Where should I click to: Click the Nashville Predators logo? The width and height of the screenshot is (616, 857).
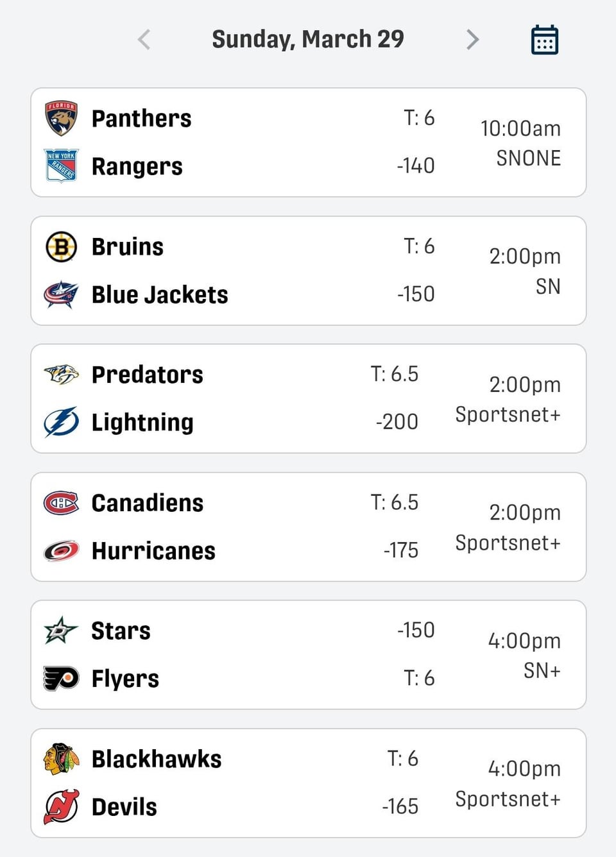[61, 374]
